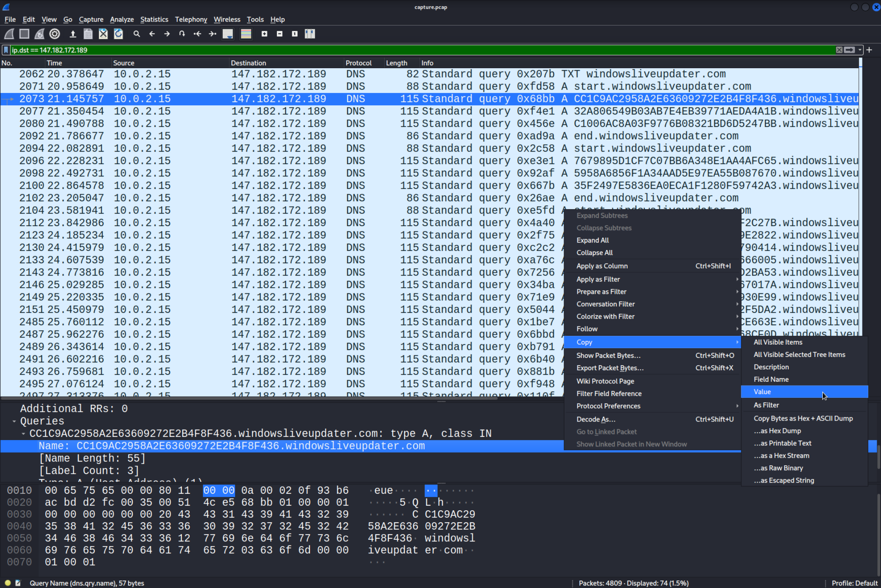Sort packets by Time column header

[78, 63]
